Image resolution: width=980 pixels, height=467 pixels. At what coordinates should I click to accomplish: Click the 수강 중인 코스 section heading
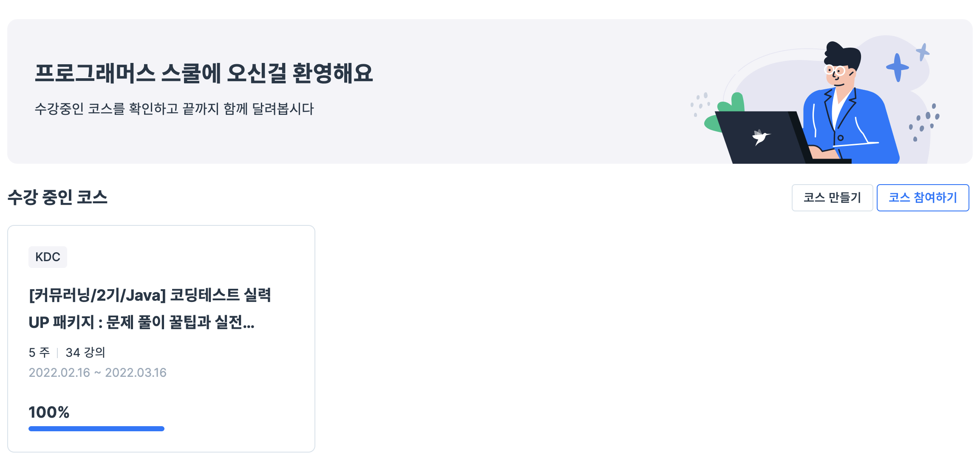[57, 197]
